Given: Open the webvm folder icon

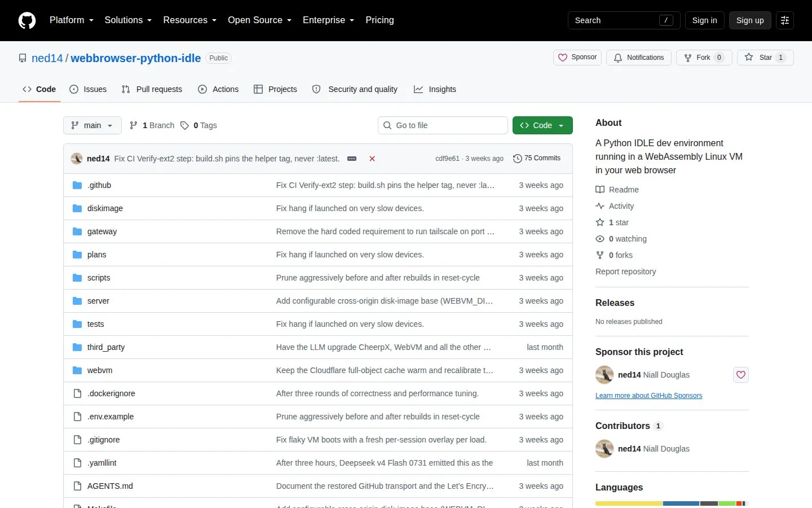Looking at the screenshot, I should pyautogui.click(x=77, y=370).
